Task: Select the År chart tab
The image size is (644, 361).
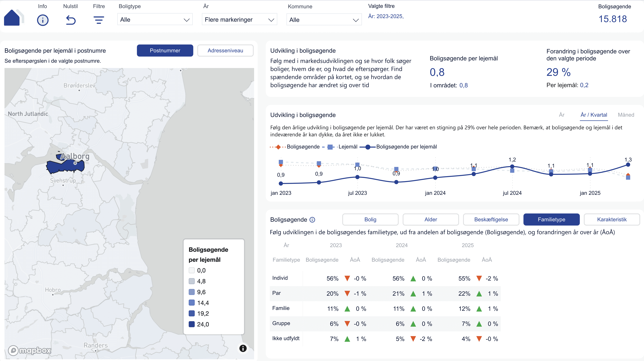Action: pyautogui.click(x=561, y=115)
